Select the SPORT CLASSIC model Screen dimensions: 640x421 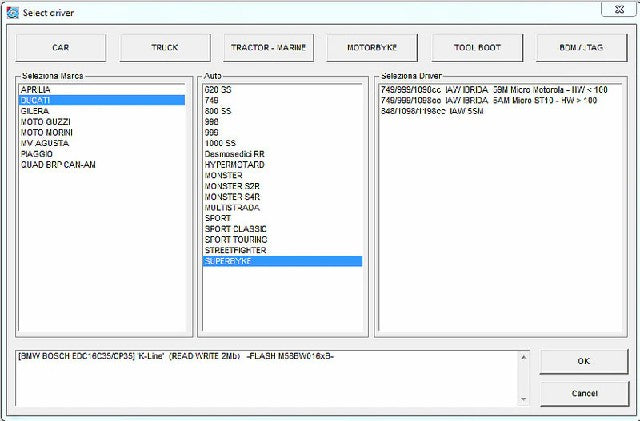pos(282,229)
